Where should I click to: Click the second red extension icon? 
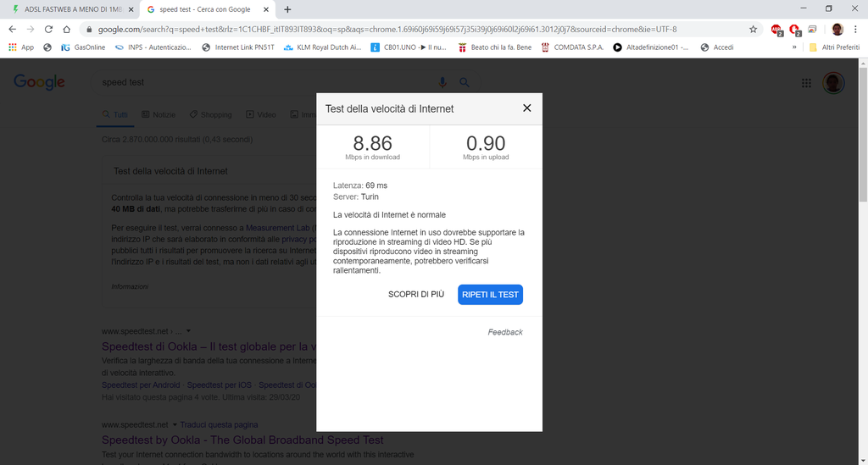coord(795,30)
